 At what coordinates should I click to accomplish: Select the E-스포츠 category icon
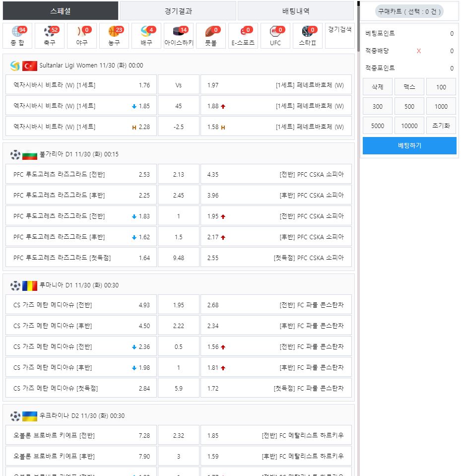[243, 36]
